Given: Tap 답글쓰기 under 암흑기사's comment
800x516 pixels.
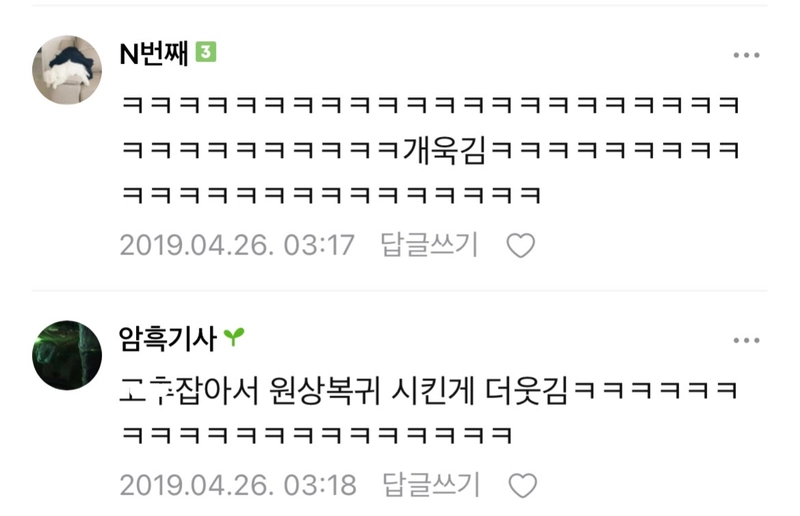Looking at the screenshot, I should tap(431, 484).
